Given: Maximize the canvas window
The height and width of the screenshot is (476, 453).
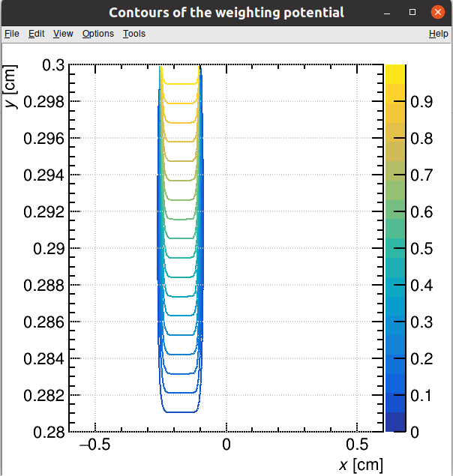Looking at the screenshot, I should (x=412, y=13).
